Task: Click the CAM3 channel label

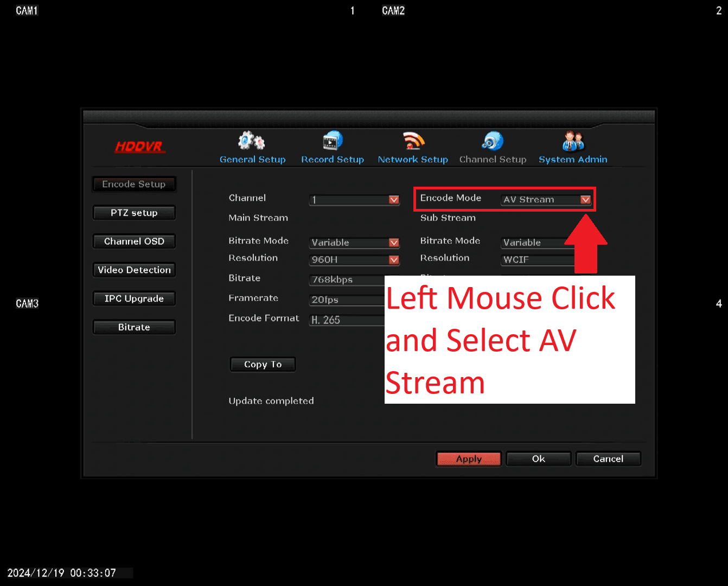Action: pos(27,303)
